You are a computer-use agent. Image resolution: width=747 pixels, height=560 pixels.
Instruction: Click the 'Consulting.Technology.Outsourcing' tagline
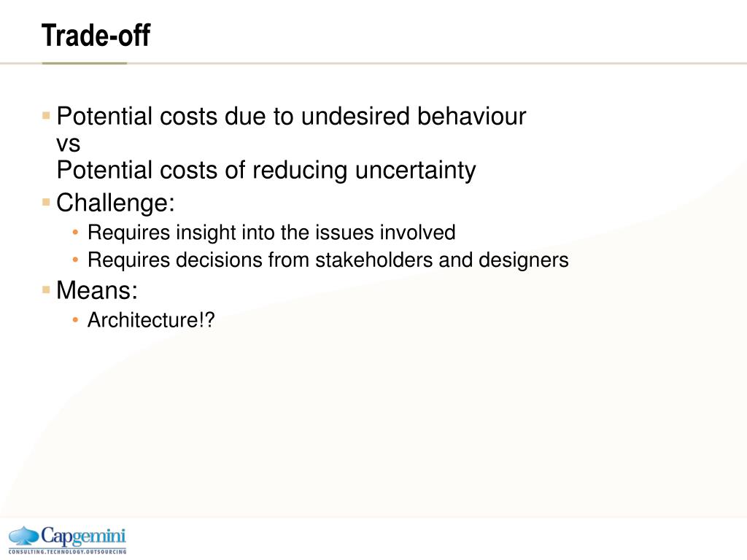pos(68,551)
